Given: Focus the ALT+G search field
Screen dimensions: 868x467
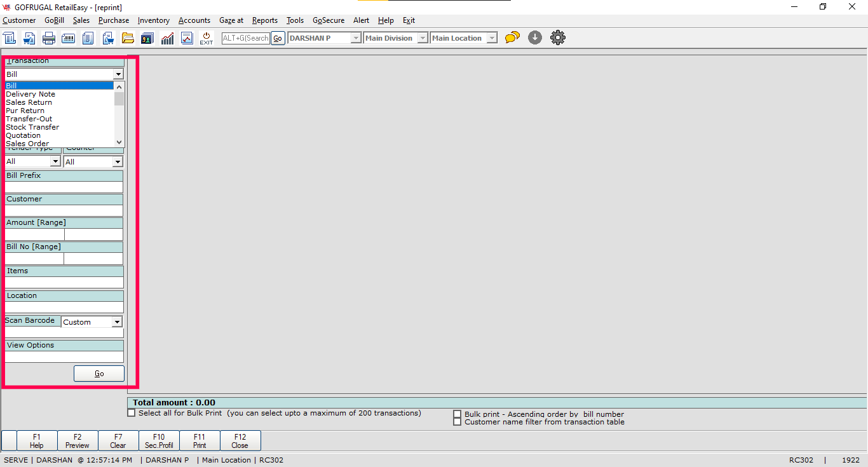Looking at the screenshot, I should point(246,38).
